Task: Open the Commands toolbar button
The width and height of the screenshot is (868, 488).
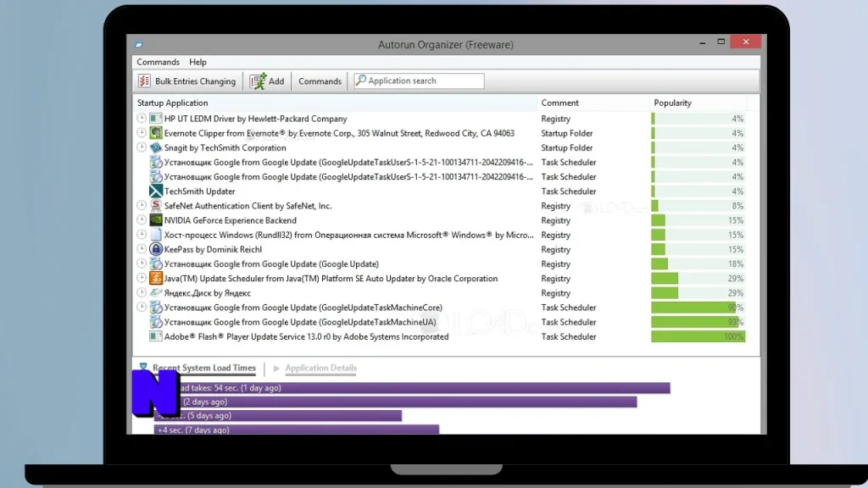Action: click(x=320, y=81)
